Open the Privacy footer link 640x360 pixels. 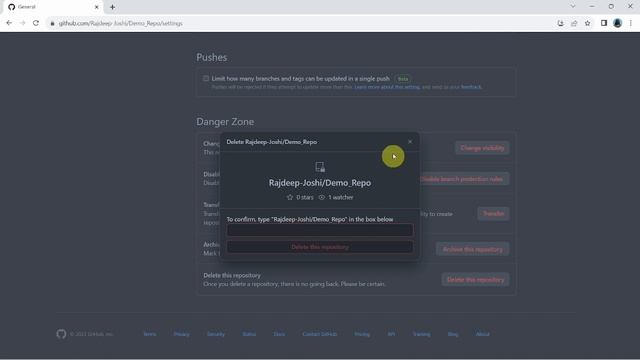[181, 334]
